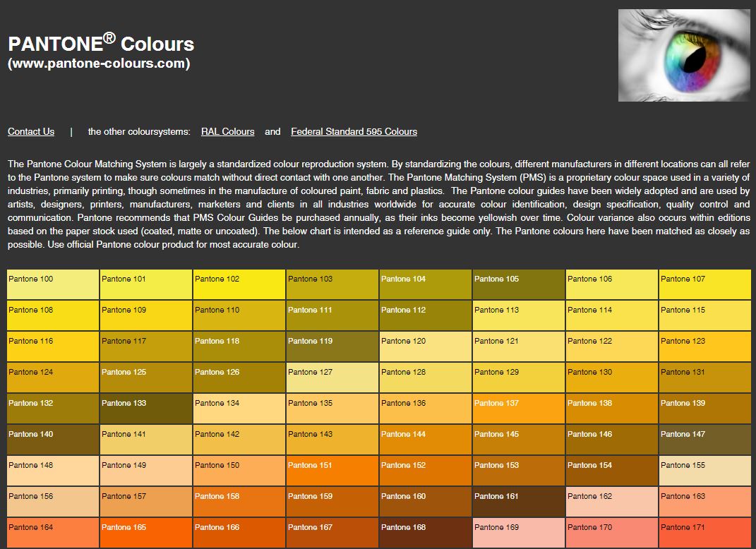
Task: Choose the Pantone 130 swatch
Action: click(x=612, y=378)
